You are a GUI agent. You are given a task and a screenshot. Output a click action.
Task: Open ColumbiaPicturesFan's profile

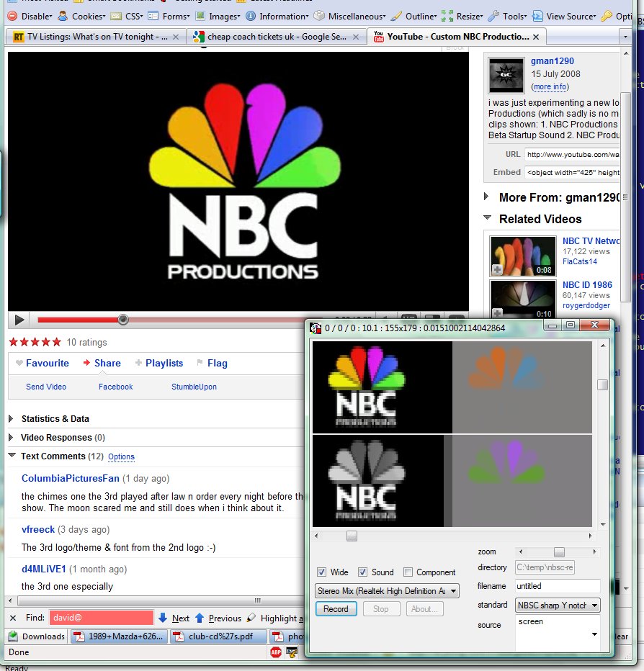[x=70, y=478]
